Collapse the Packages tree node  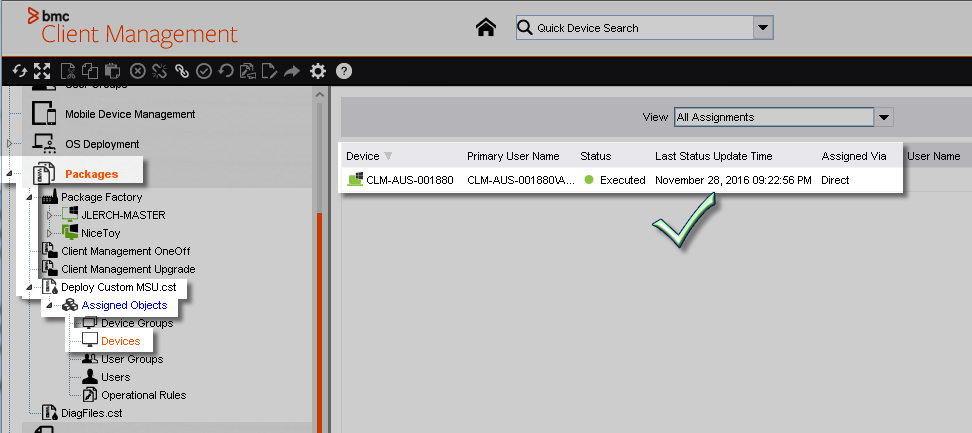(x=9, y=174)
